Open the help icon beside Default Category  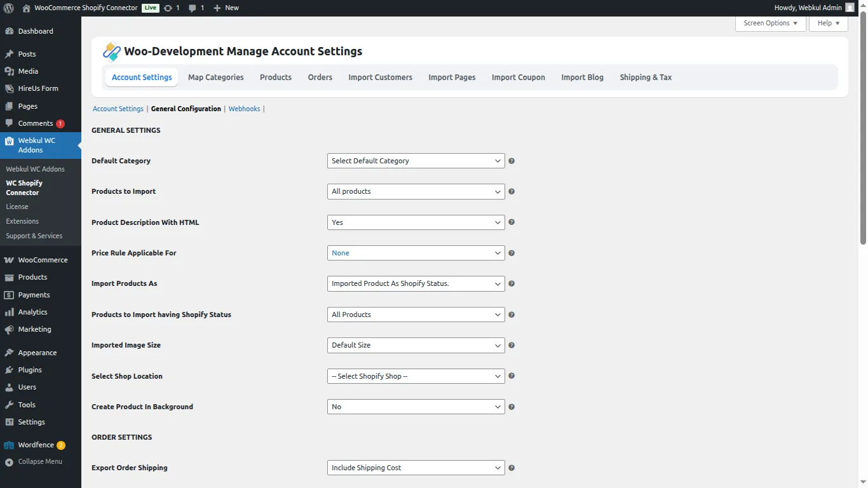click(511, 161)
